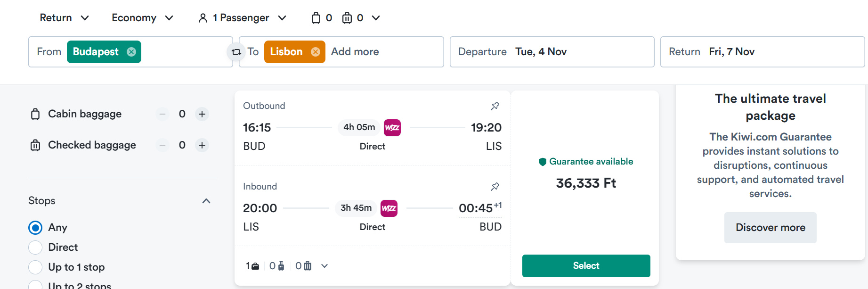Click the Wizz airline logo on the inbound flight
868x289 pixels.
[389, 208]
